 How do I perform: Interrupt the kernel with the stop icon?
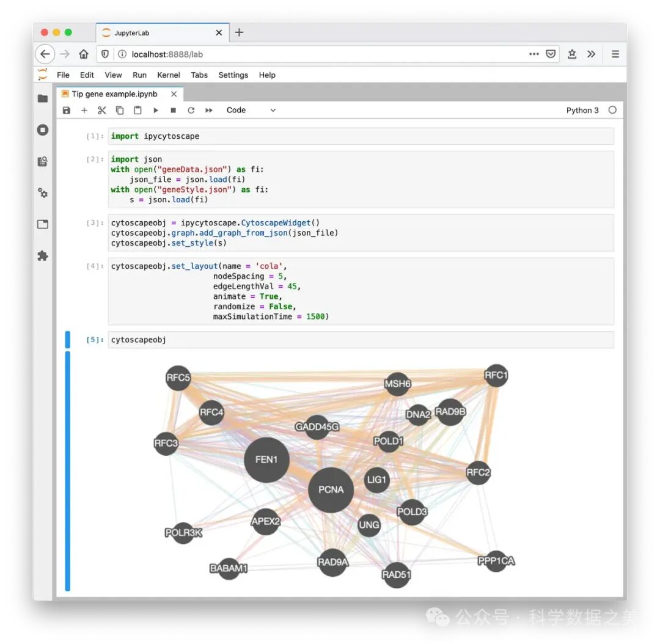[174, 111]
